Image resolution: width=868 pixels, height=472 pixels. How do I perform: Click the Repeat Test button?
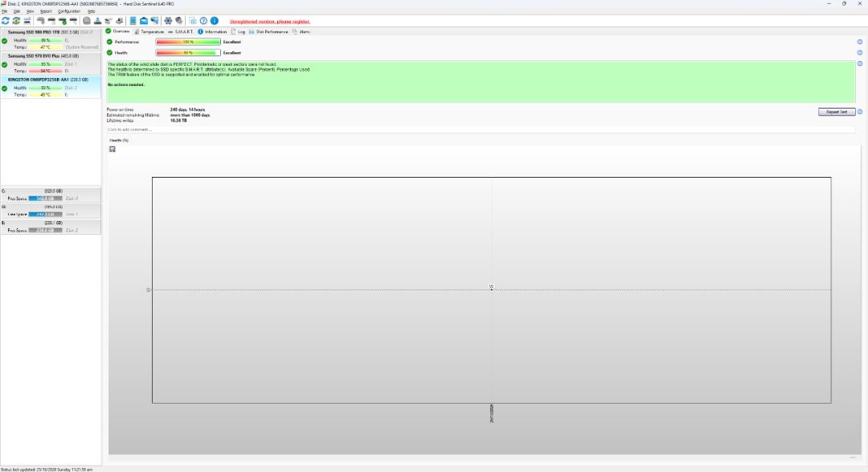[837, 112]
